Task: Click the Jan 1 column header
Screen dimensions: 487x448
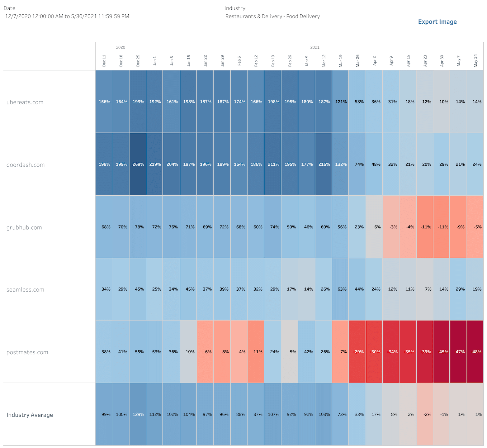Action: pyautogui.click(x=155, y=61)
